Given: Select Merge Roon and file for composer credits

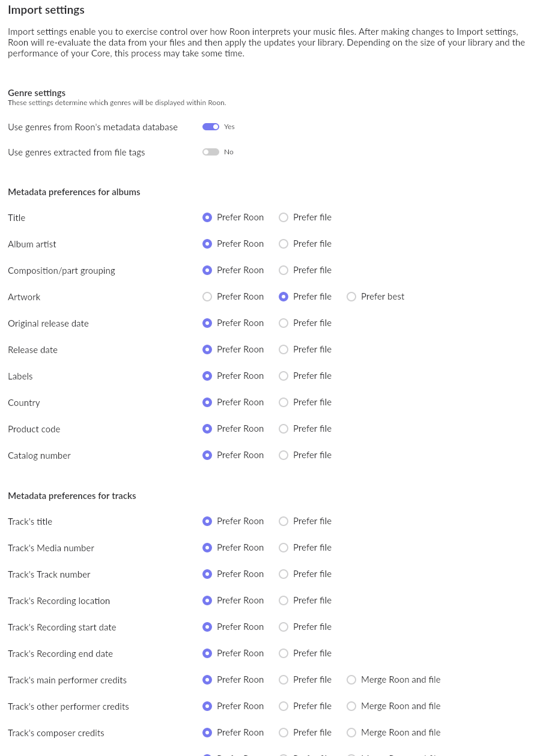Looking at the screenshot, I should (351, 733).
